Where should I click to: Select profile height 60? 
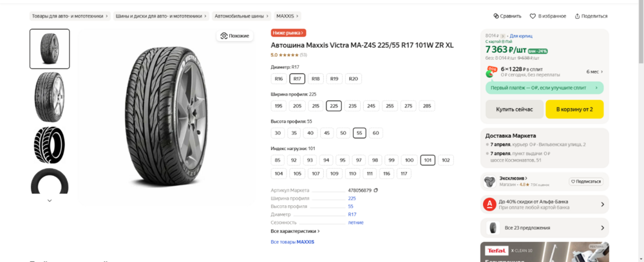(376, 133)
